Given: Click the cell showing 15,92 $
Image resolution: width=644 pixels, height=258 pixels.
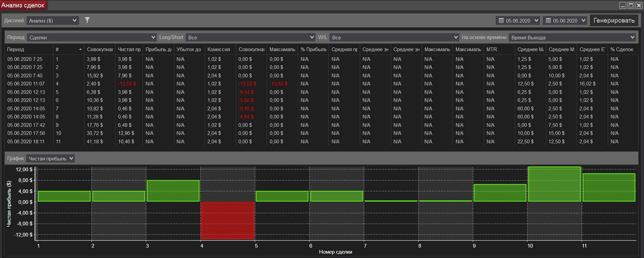Looking at the screenshot, I should pos(95,76).
